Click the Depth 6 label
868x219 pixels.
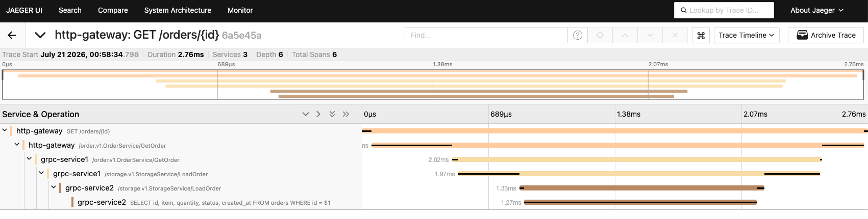[x=269, y=54]
